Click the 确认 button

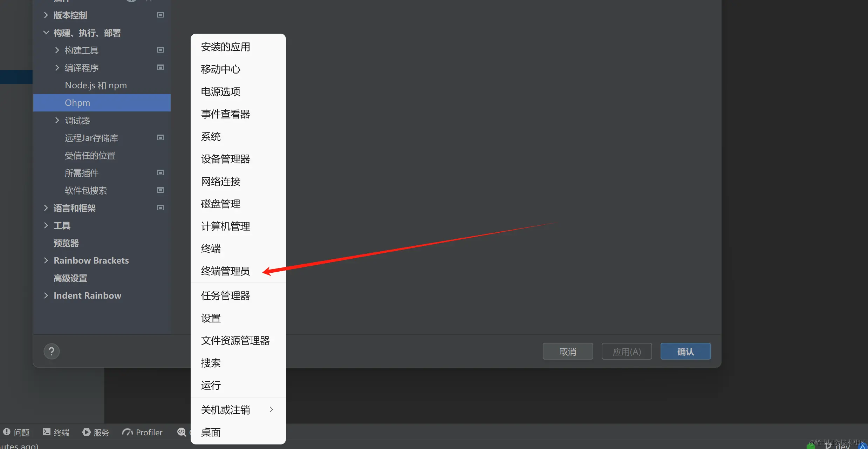coord(685,351)
